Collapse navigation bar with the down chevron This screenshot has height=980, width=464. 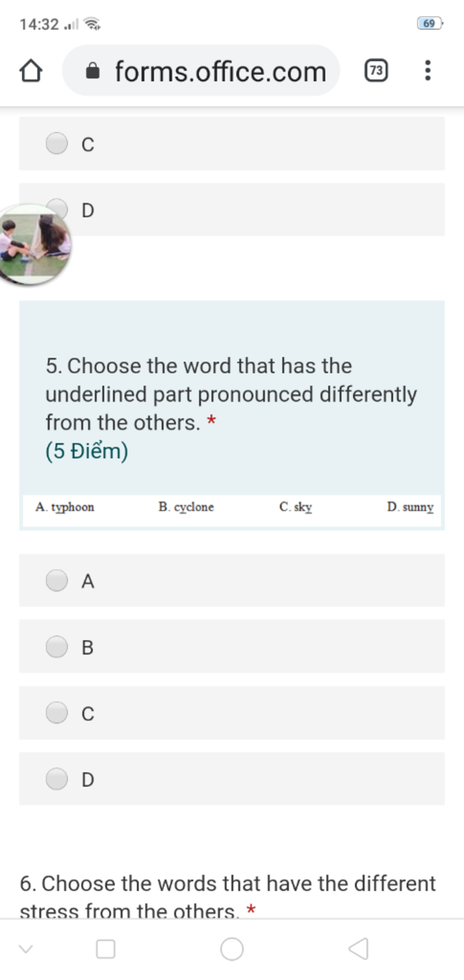point(26,949)
